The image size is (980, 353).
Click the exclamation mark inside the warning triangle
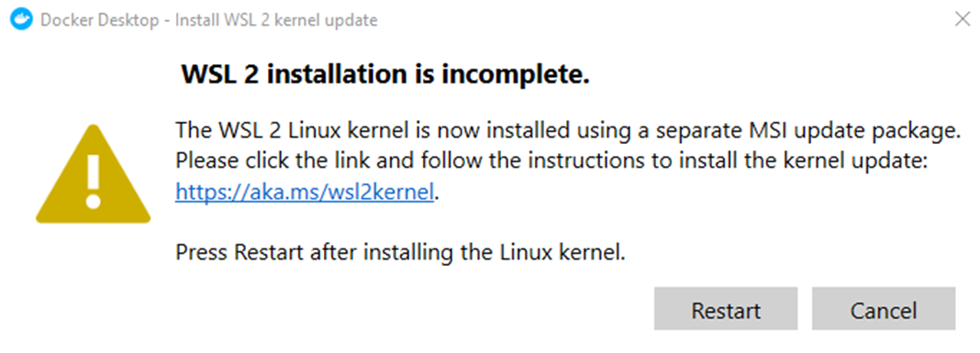93,182
